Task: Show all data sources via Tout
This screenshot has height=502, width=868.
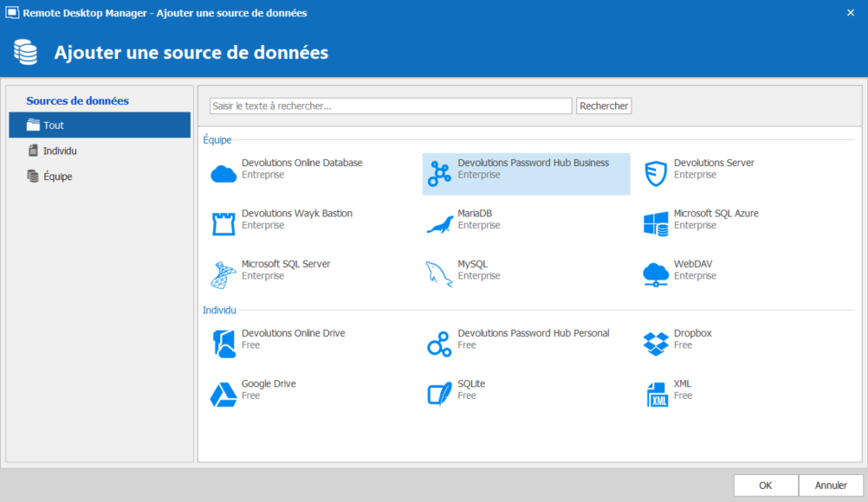Action: click(100, 125)
